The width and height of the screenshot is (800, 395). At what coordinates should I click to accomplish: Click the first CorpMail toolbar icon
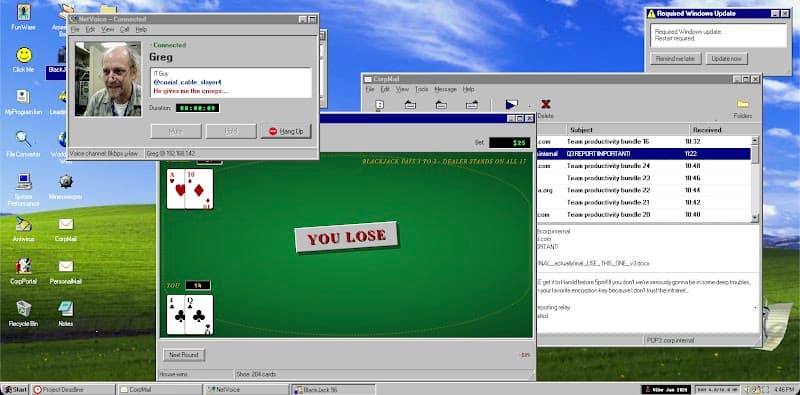pyautogui.click(x=379, y=105)
